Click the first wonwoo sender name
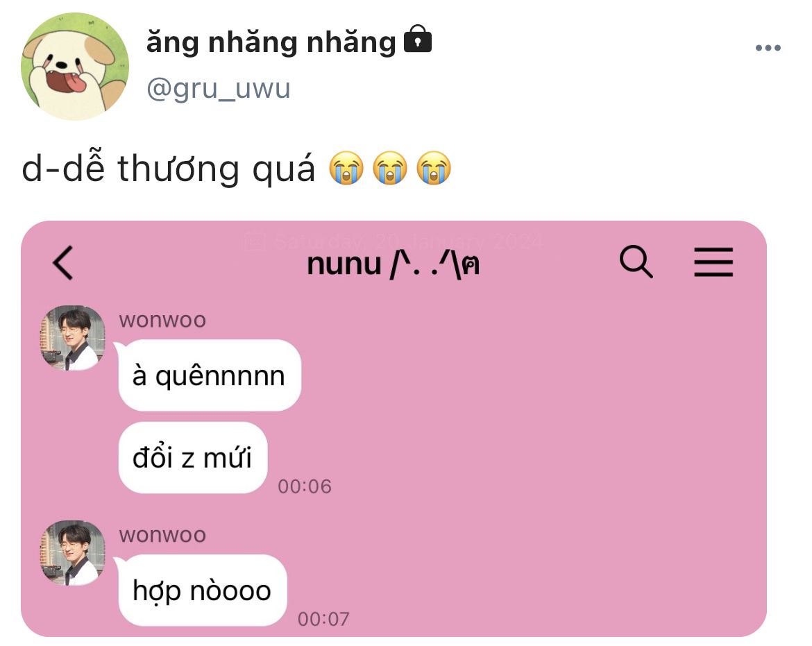Image resolution: width=812 pixels, height=646 pixels. coord(162,320)
